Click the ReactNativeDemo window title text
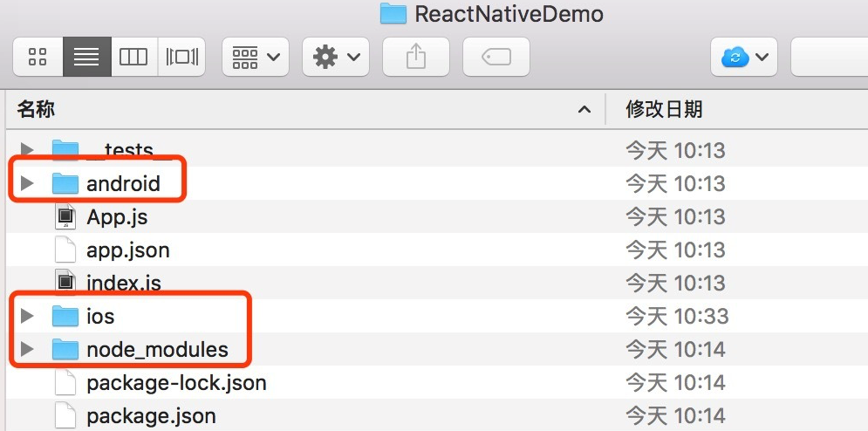The width and height of the screenshot is (868, 431). (509, 14)
